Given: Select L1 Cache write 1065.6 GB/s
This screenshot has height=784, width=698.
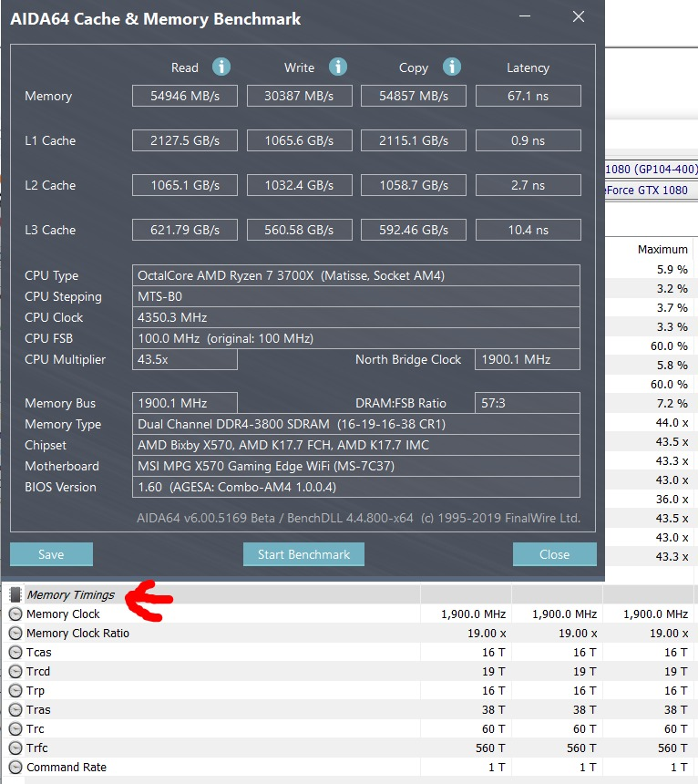Looking at the screenshot, I should [299, 140].
